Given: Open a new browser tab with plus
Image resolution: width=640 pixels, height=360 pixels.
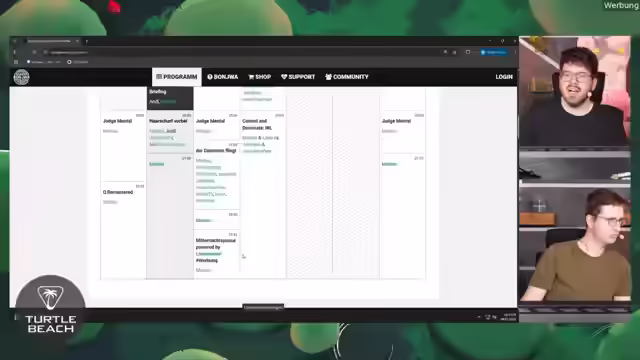Looking at the screenshot, I should tap(87, 41).
